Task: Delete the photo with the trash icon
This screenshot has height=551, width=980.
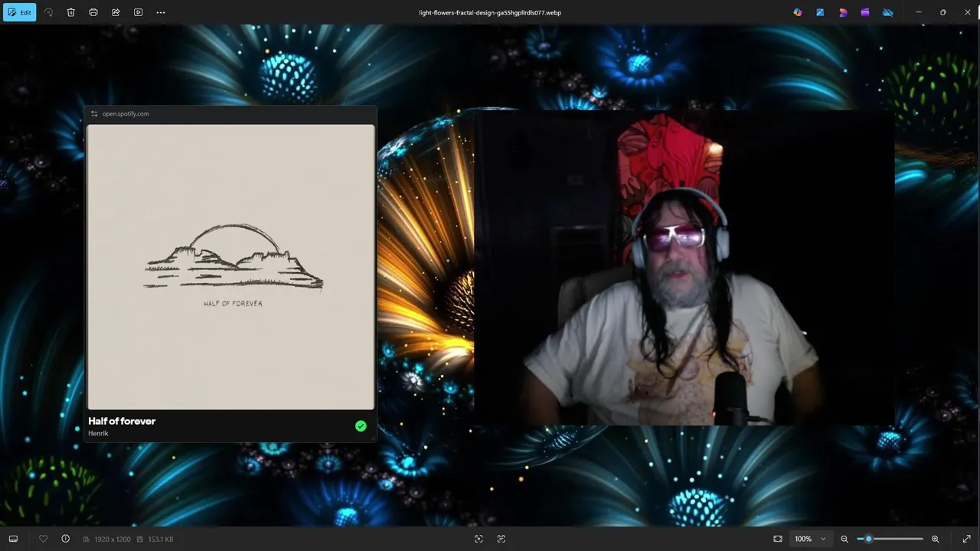Action: click(70, 12)
